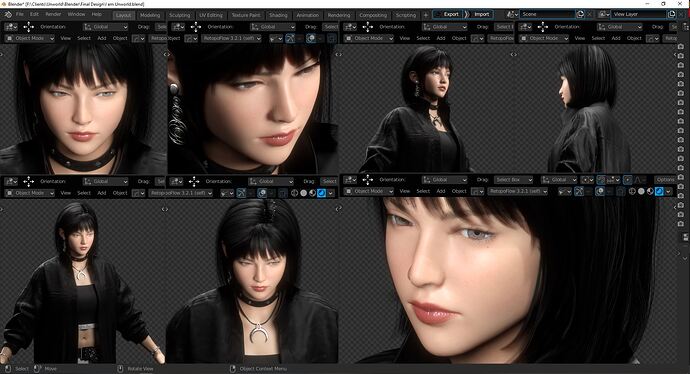The image size is (690, 374).
Task: Open the view layer browse dropdown
Action: (604, 14)
